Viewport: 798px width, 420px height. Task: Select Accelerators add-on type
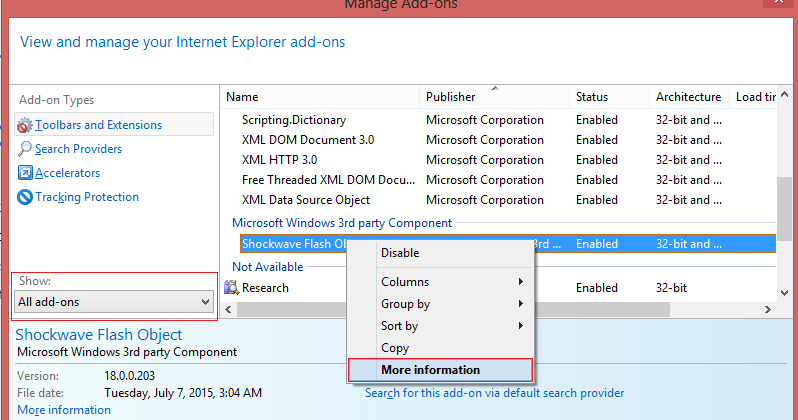pyautogui.click(x=67, y=173)
